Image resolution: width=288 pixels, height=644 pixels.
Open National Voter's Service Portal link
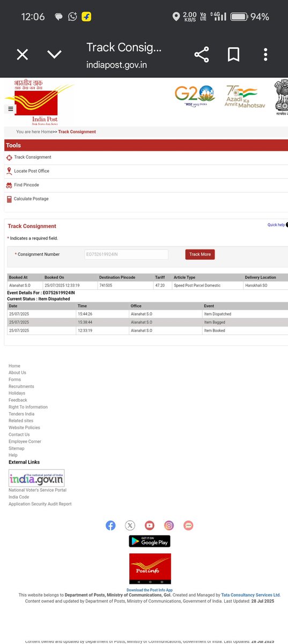tap(38, 490)
